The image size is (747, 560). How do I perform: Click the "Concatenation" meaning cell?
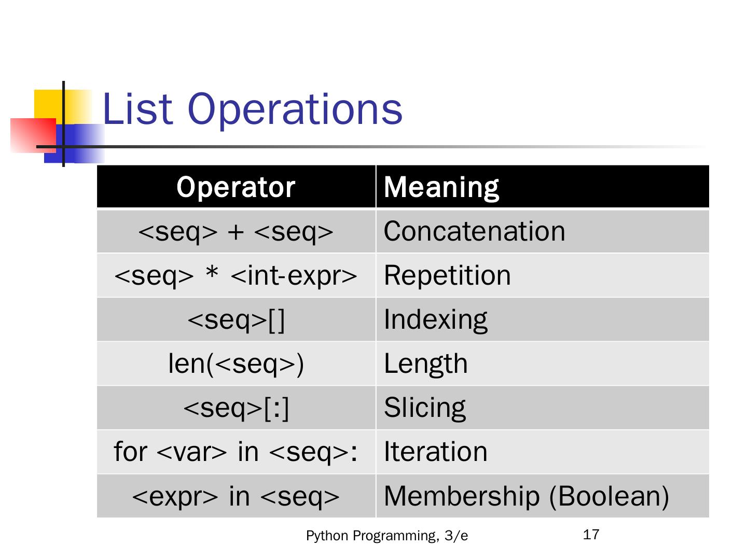click(x=474, y=231)
